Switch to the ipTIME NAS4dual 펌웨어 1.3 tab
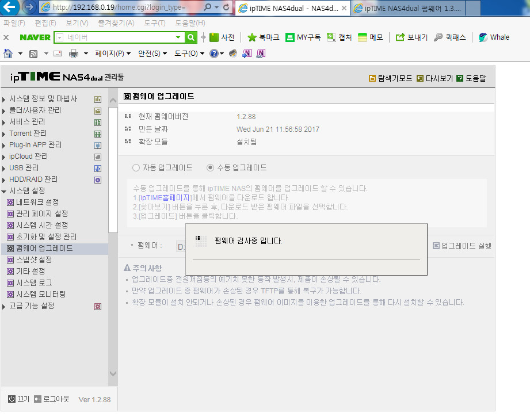This screenshot has height=420, width=530. [409, 8]
